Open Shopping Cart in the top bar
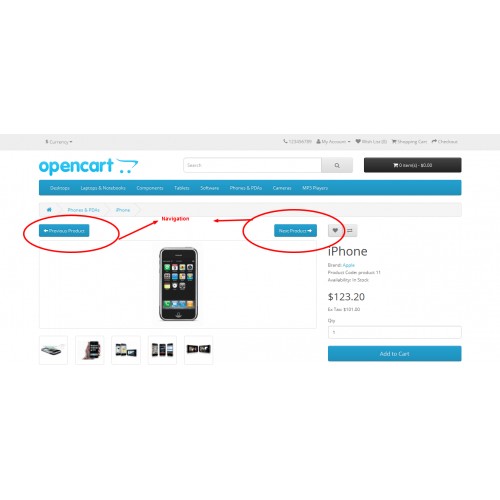 409,142
